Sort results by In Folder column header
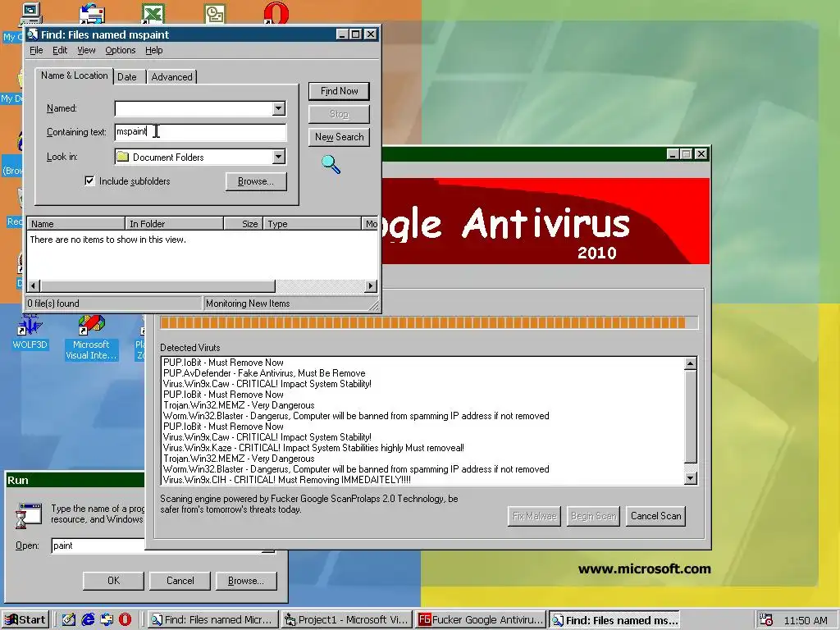This screenshot has height=630, width=840. (x=174, y=224)
